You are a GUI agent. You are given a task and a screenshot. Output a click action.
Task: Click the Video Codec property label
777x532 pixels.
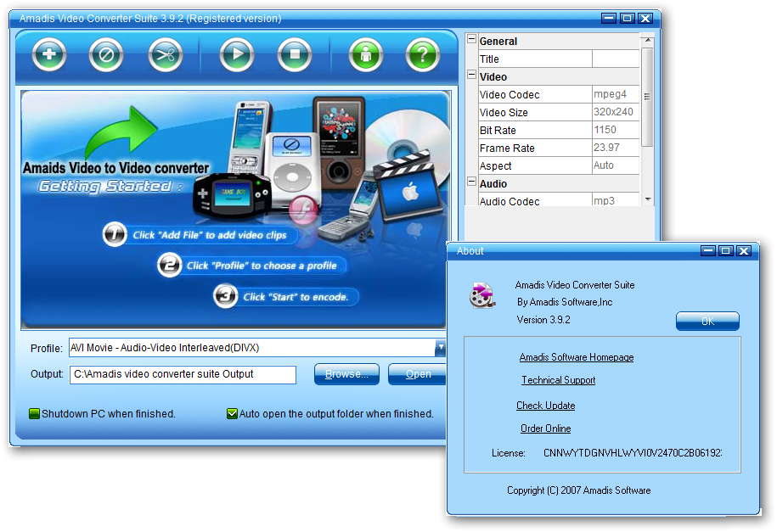tap(510, 95)
